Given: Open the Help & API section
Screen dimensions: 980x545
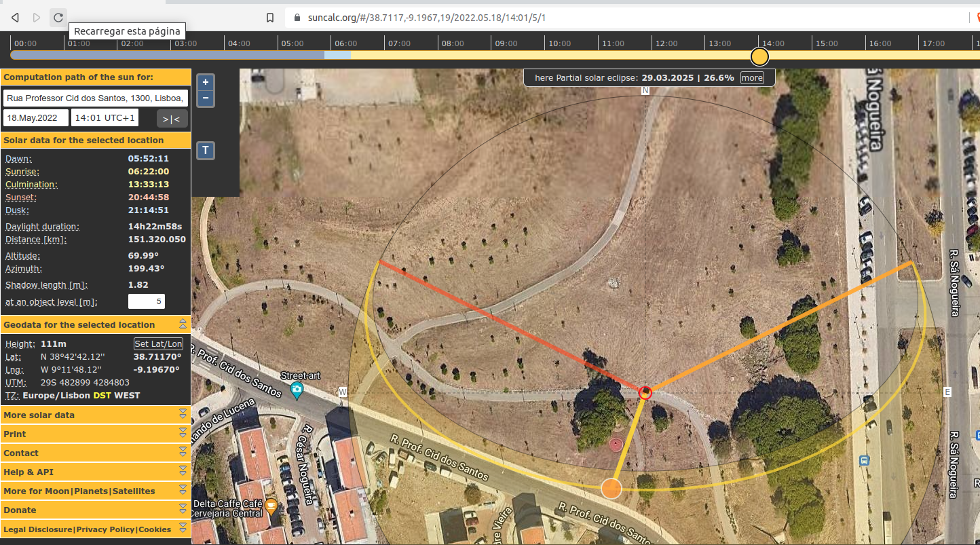Looking at the screenshot, I should (x=95, y=472).
